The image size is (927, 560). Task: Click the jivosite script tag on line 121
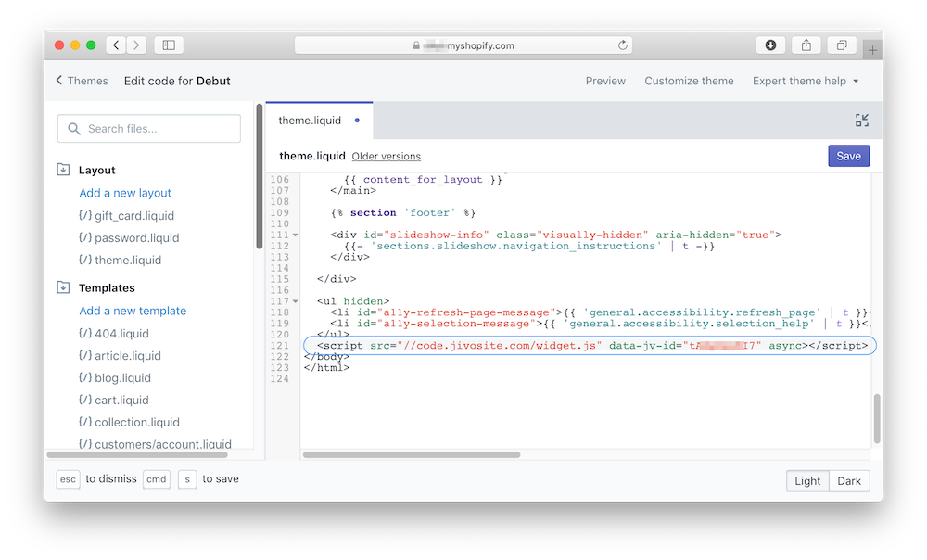[x=591, y=345]
